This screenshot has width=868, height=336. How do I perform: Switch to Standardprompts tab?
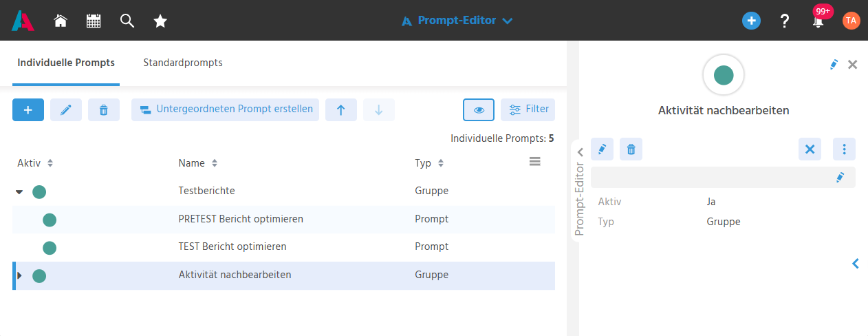[x=183, y=63]
